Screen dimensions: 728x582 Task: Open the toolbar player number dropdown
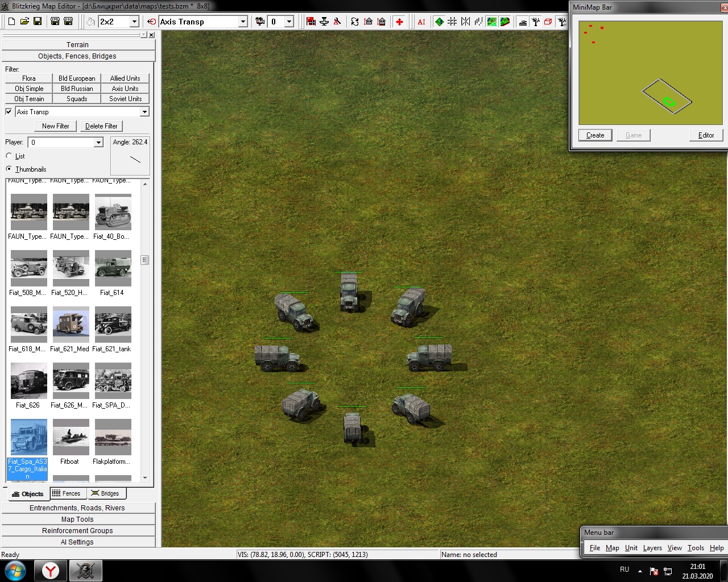289,22
